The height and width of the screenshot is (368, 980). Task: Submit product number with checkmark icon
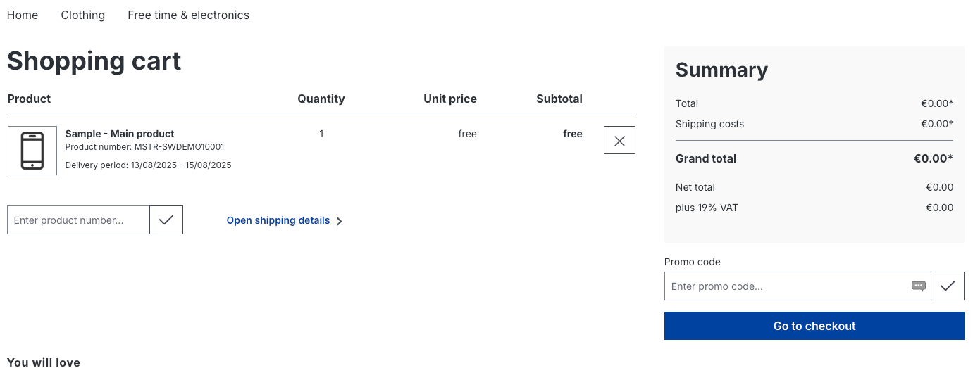coord(166,220)
